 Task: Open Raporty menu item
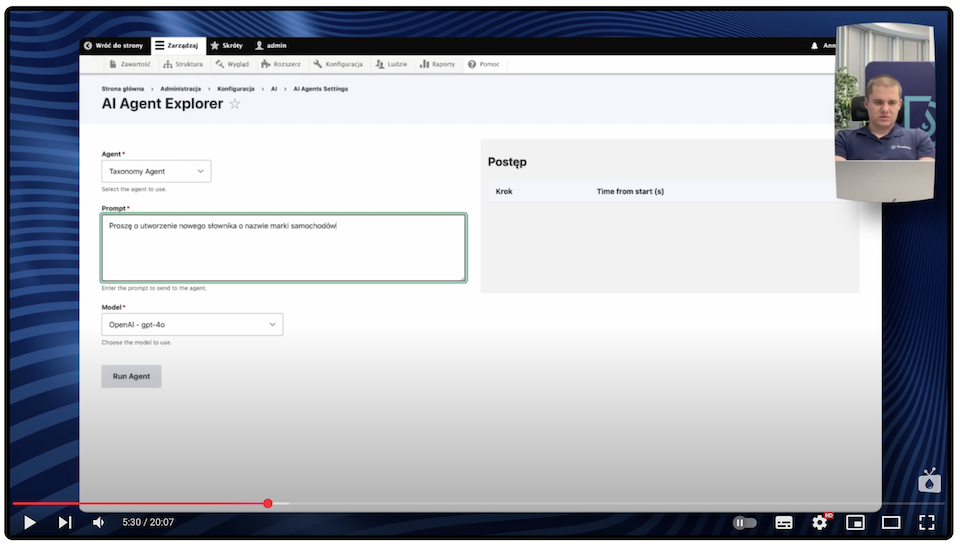pyautogui.click(x=438, y=64)
